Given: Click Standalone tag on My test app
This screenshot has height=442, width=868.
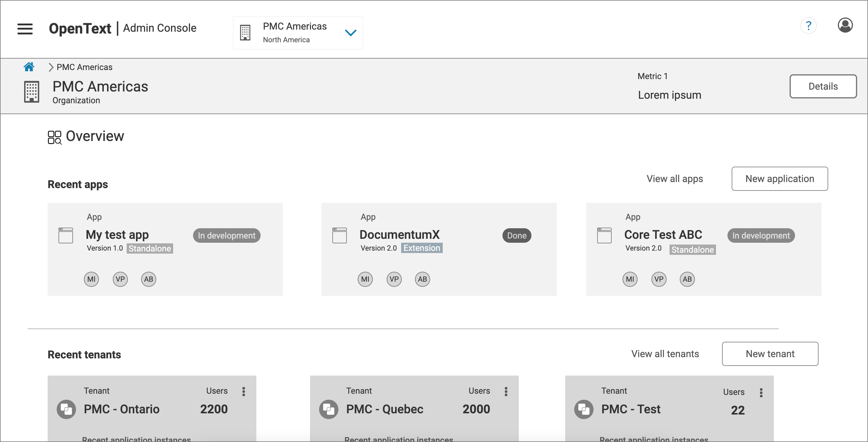Looking at the screenshot, I should coord(150,248).
